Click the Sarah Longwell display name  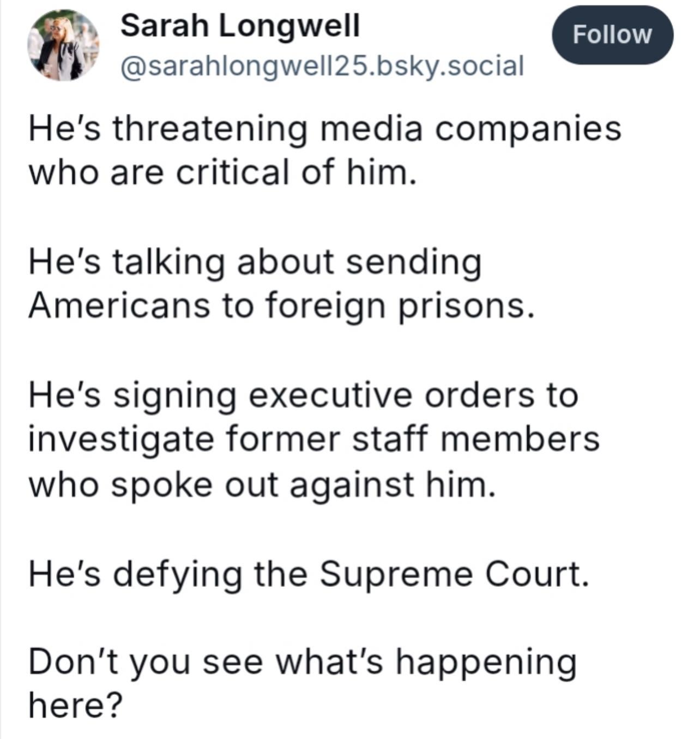pyautogui.click(x=240, y=26)
